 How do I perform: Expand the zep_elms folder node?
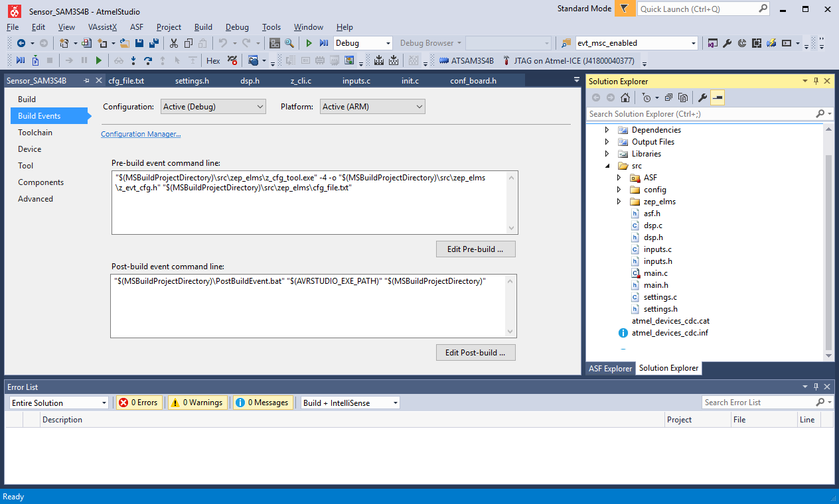(x=619, y=202)
